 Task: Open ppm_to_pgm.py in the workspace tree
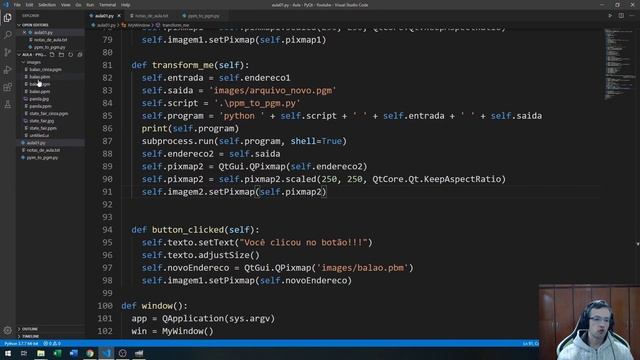point(42,158)
